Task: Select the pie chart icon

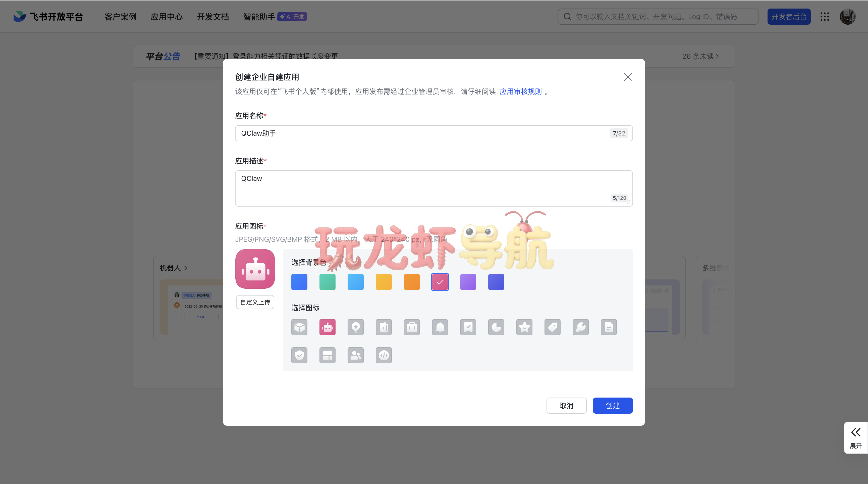Action: pos(496,327)
